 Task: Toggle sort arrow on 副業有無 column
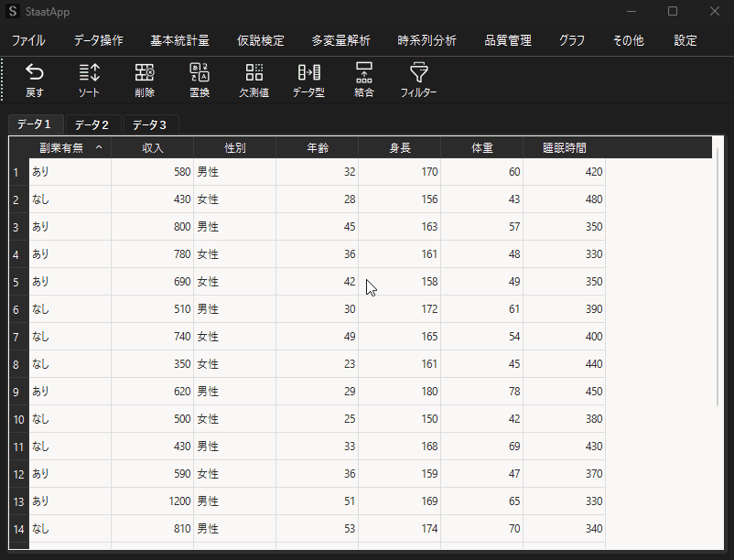point(98,147)
